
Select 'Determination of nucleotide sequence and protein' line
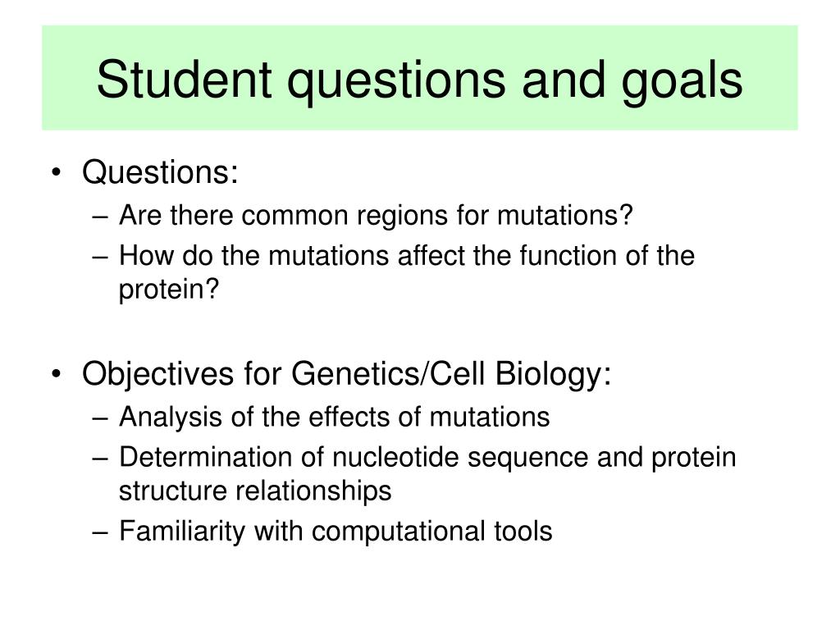[427, 458]
